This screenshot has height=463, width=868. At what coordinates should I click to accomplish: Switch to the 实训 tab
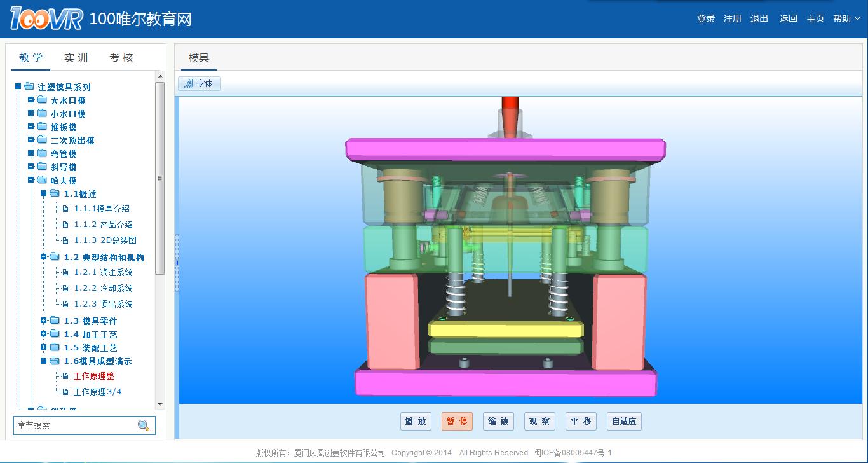click(x=76, y=58)
